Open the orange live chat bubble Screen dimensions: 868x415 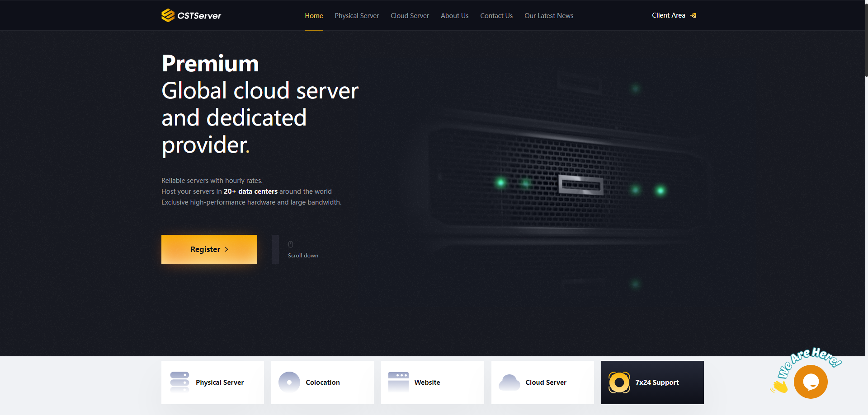point(811,382)
